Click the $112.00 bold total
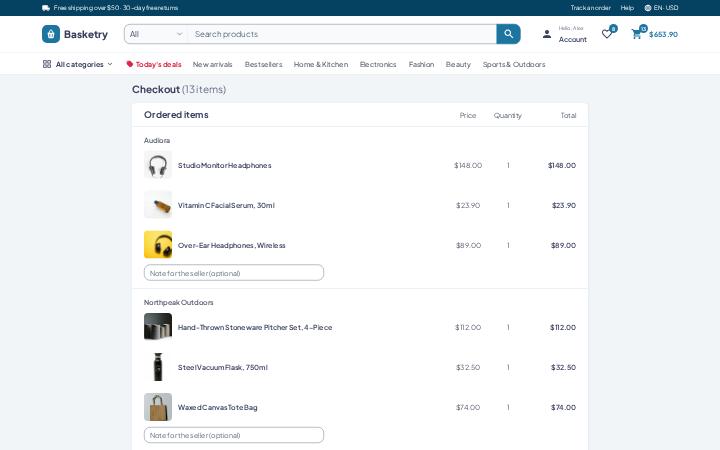Screen dimensions: 720x450 click(563, 327)
